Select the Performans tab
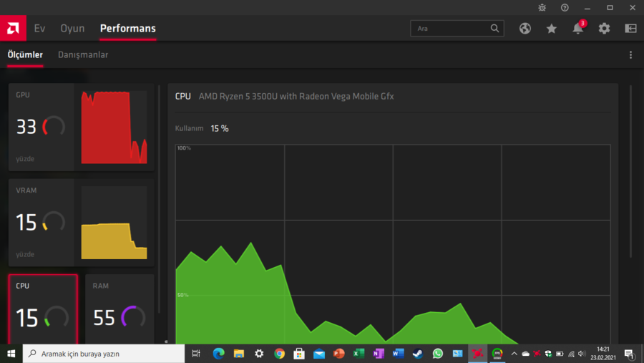The height and width of the screenshot is (363, 644). 128,29
